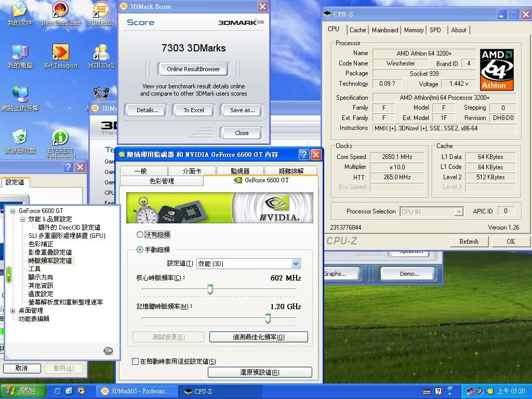Select the 手動超頻 radio button
This screenshot has width=532, height=399.
(140, 250)
